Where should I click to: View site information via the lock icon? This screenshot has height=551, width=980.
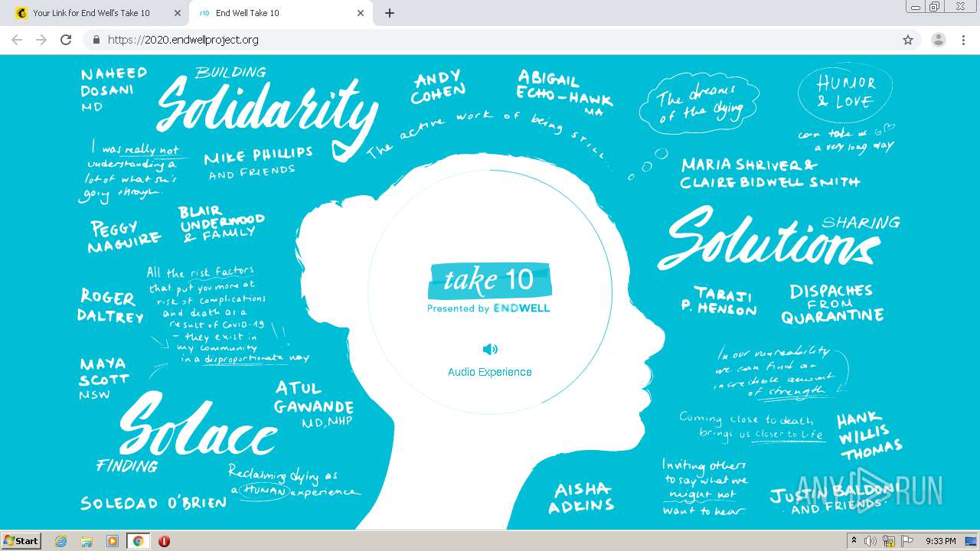(x=96, y=40)
